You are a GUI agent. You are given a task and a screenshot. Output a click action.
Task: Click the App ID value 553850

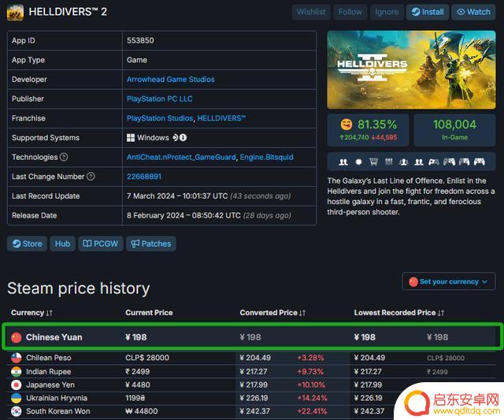(140, 40)
